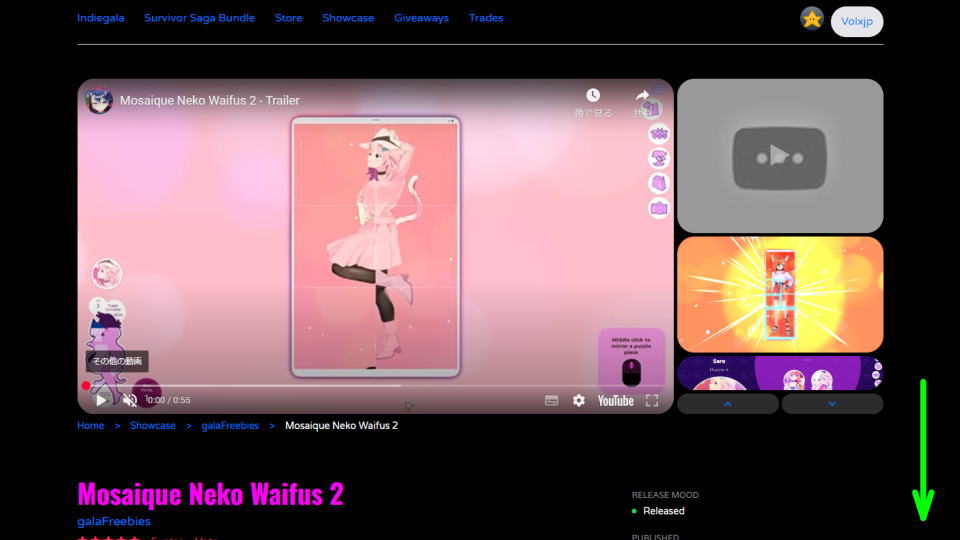Go to Showcase breadcrumb link

click(152, 426)
